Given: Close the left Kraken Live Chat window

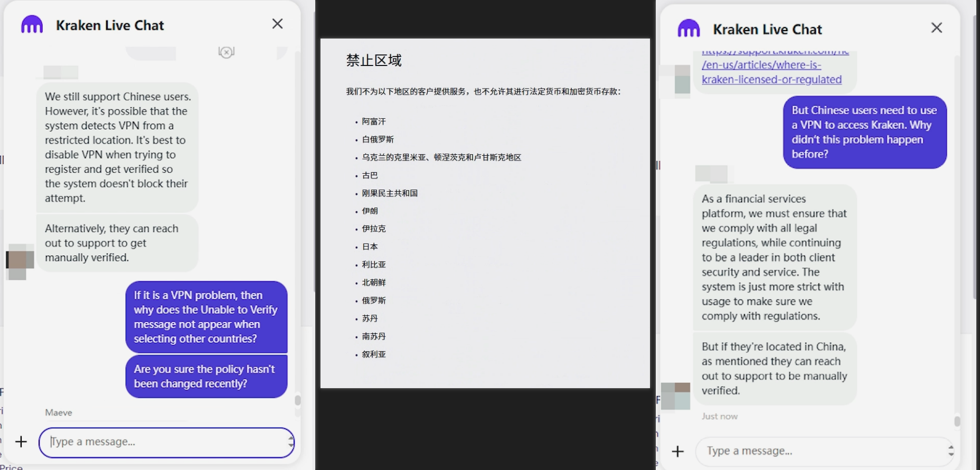Looking at the screenshot, I should pos(278,24).
